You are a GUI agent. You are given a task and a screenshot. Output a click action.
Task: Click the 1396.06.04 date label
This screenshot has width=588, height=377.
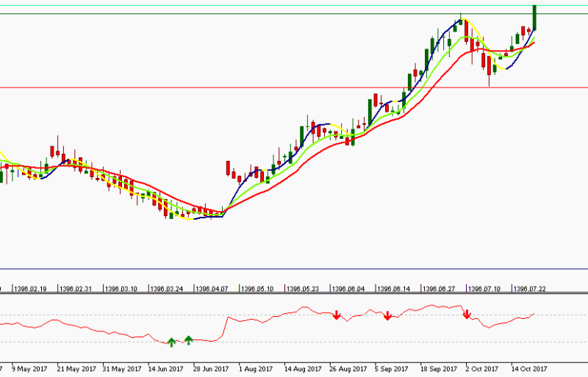[348, 289]
